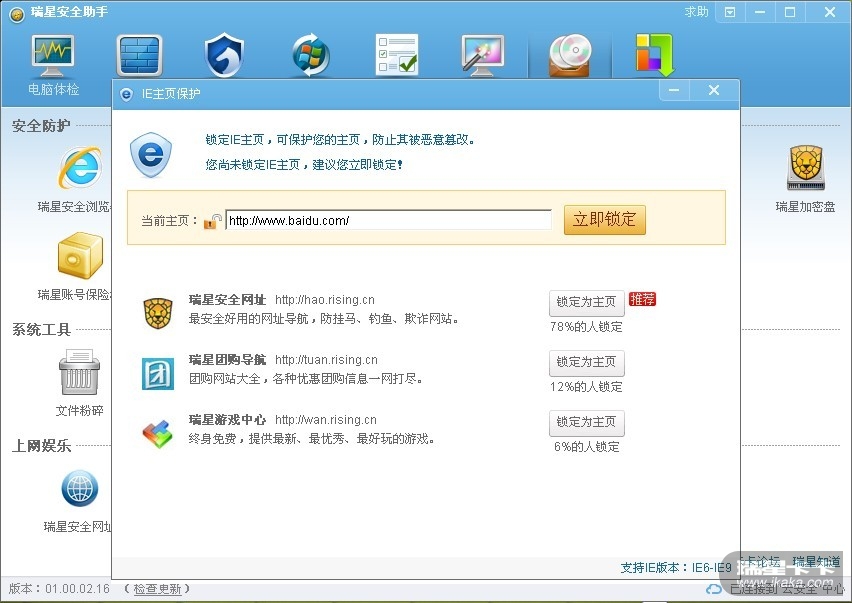The image size is (852, 603).
Task: Click the disc box software icon
Action: (x=569, y=55)
